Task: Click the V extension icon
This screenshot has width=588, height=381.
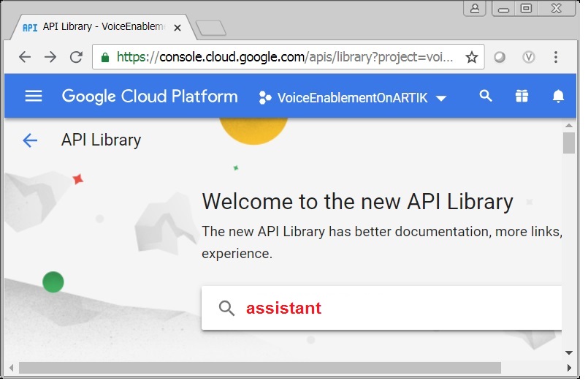Action: click(528, 57)
